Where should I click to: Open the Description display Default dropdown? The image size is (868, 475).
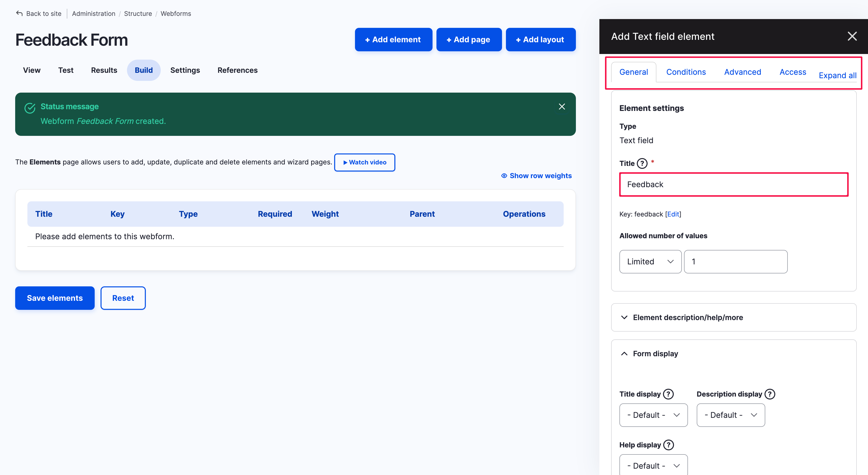pyautogui.click(x=730, y=415)
